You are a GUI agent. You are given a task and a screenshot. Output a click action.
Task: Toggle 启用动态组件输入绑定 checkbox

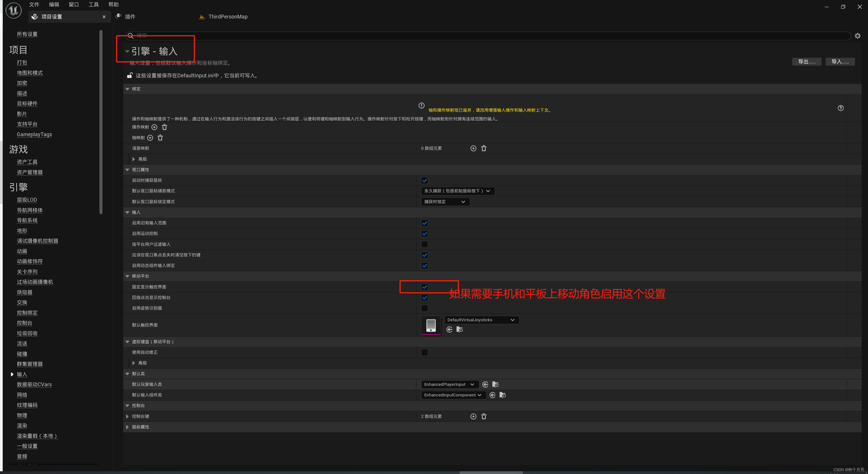[425, 266]
